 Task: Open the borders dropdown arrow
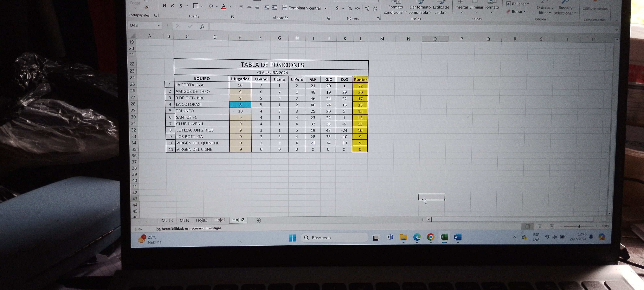[202, 6]
